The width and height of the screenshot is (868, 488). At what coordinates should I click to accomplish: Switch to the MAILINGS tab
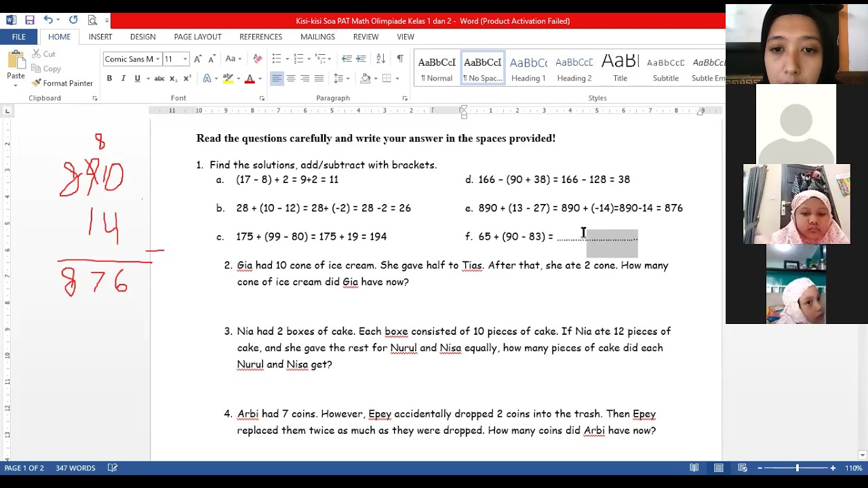tap(317, 37)
